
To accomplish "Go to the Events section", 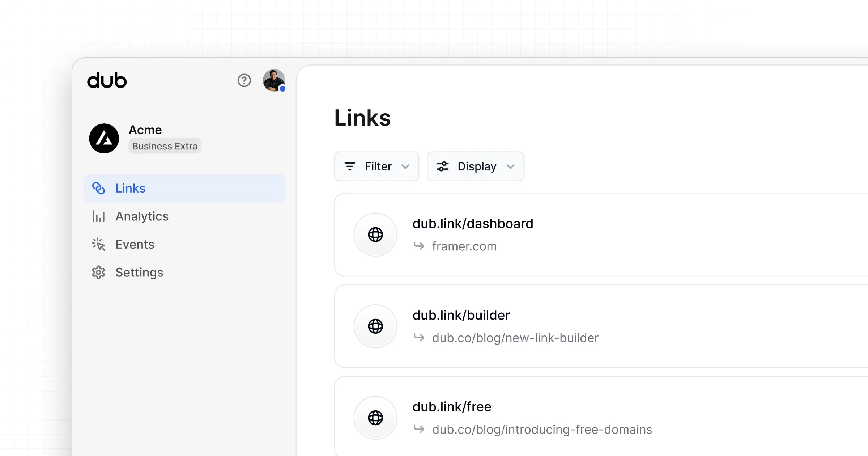I will tap(134, 244).
